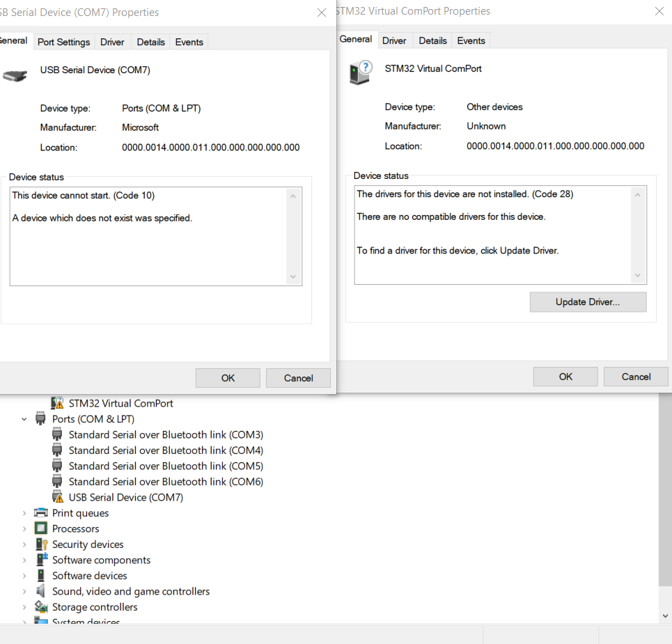Screen dimensions: 672x644
Task: Click the Processors chip icon
Action: point(40,528)
